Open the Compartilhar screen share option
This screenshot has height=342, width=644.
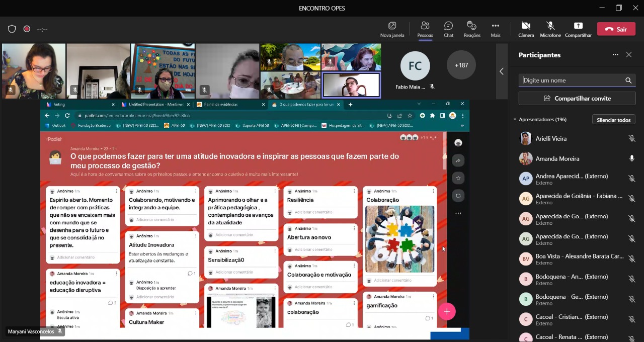coord(578,29)
